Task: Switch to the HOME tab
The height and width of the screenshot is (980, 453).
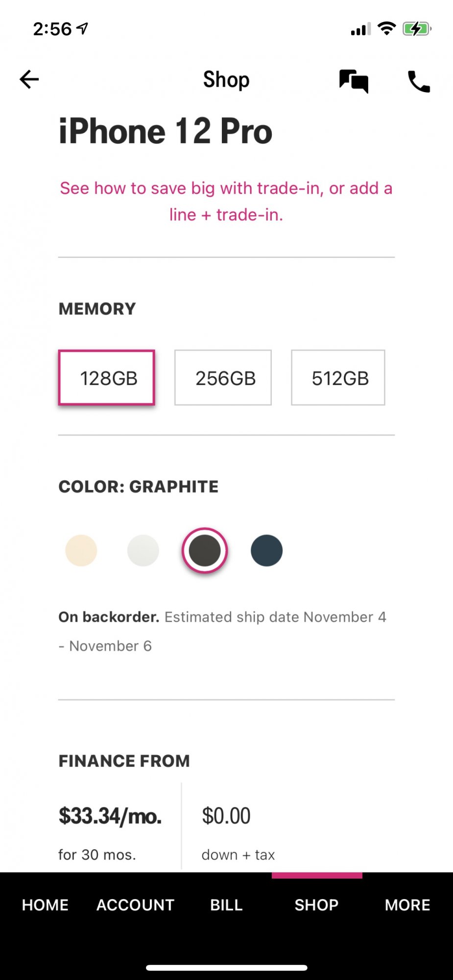Action: pyautogui.click(x=45, y=905)
